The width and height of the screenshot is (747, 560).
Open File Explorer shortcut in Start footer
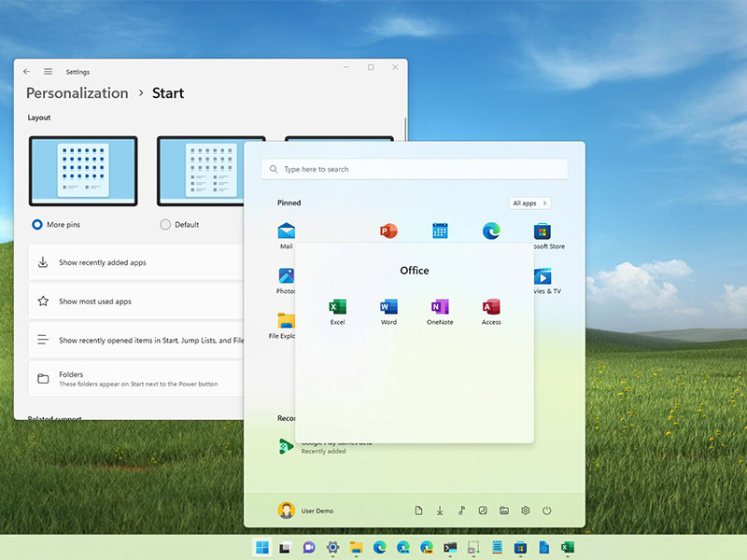click(504, 511)
